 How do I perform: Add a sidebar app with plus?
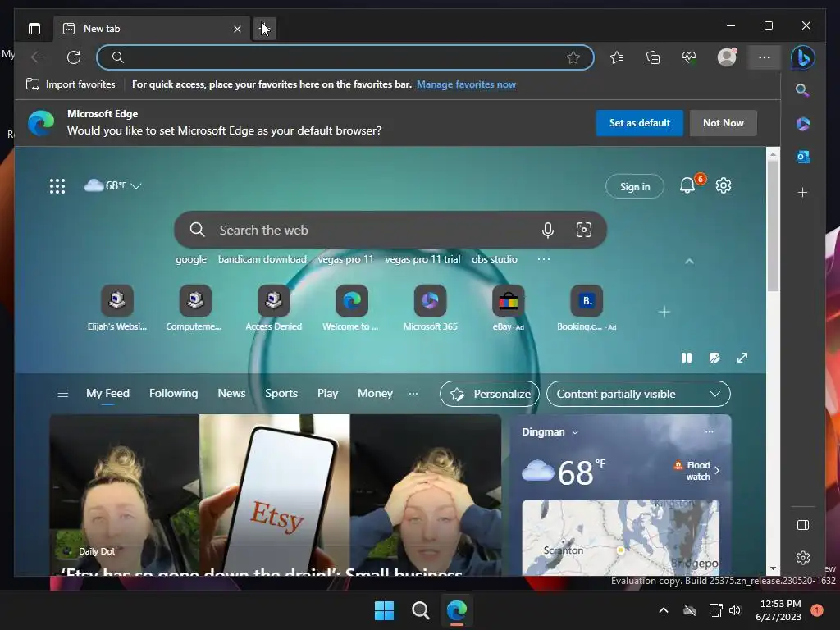pos(802,192)
